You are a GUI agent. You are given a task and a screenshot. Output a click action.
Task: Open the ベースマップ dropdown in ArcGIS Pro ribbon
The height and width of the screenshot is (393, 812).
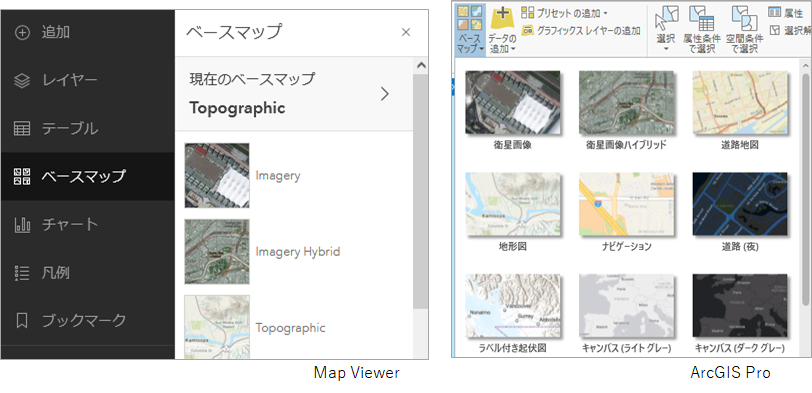[x=470, y=29]
